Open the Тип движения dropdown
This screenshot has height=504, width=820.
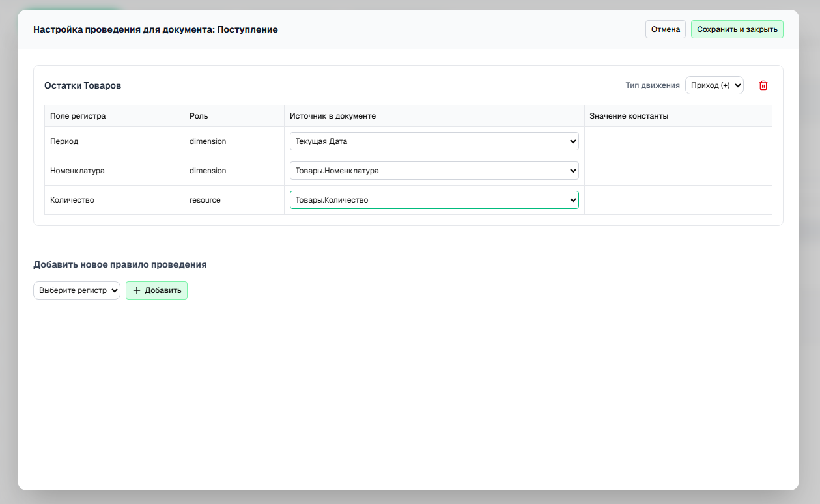[714, 85]
